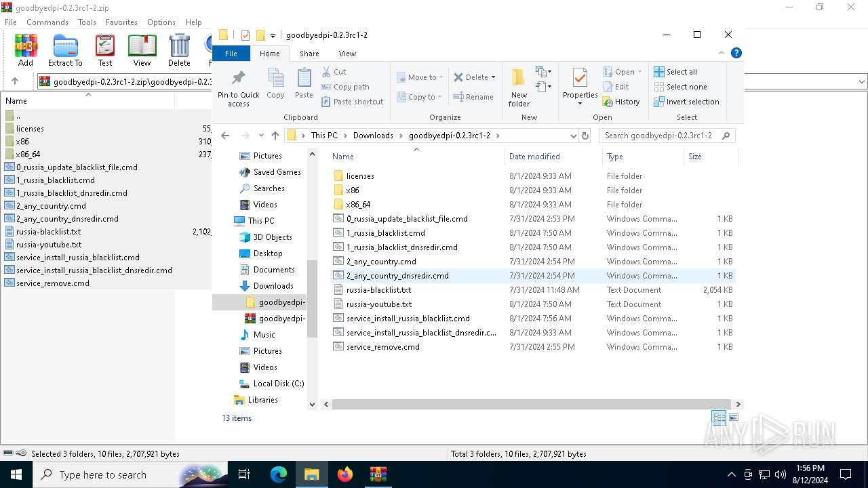The image size is (868, 488).
Task: Sort by Date modified column header
Action: (x=553, y=156)
